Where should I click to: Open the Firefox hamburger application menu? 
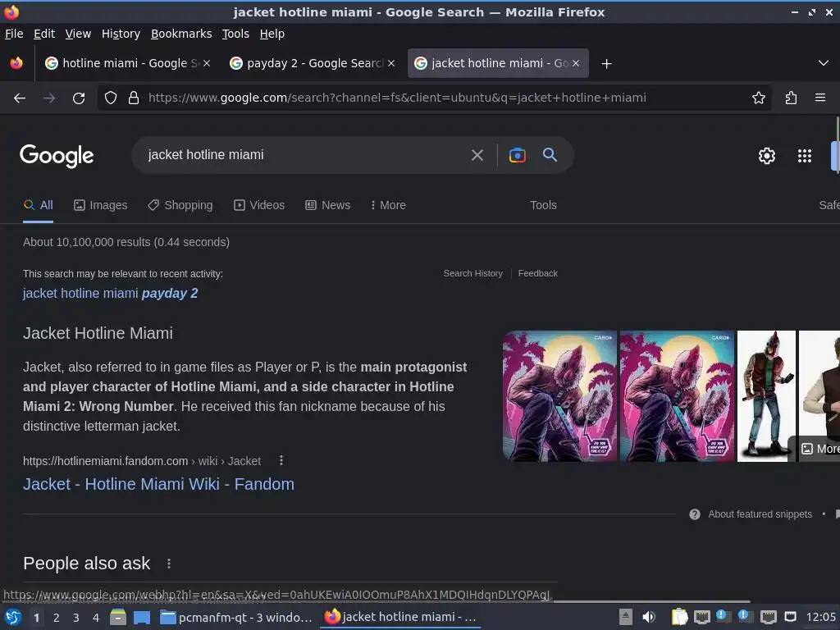(x=820, y=98)
